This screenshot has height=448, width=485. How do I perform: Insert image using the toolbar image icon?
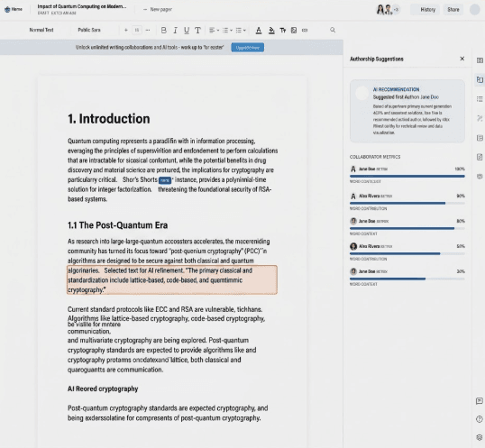[294, 30]
